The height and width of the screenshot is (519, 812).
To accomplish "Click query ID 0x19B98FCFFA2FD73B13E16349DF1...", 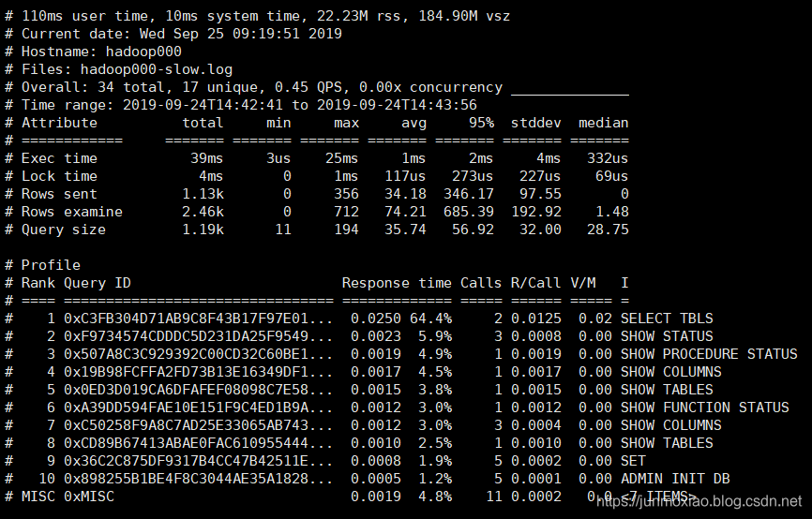I will tap(199, 372).
